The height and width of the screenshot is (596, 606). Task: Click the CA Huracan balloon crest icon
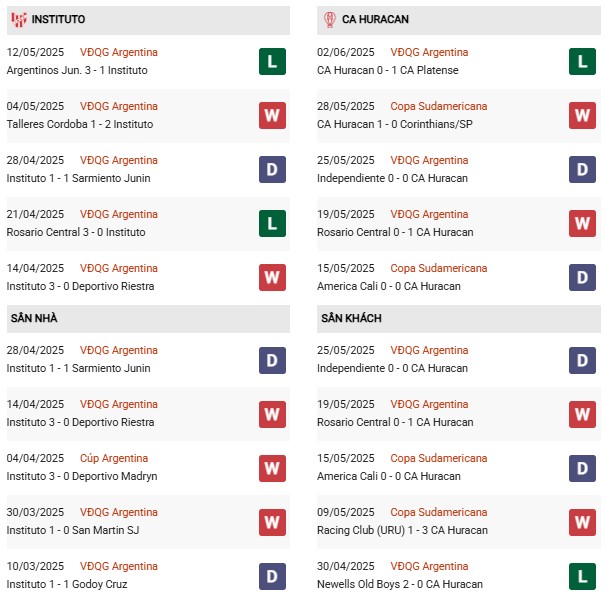tap(329, 19)
